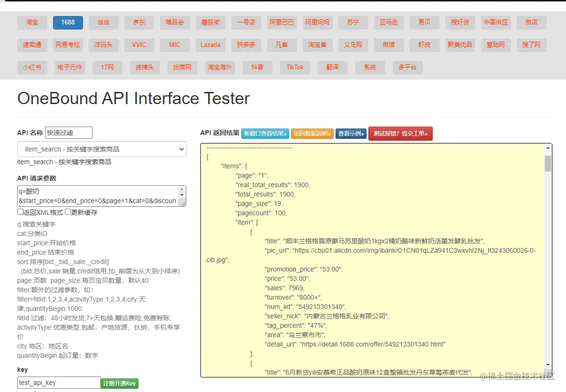
Task: Select the 中国供应 tab
Action: (x=496, y=23)
